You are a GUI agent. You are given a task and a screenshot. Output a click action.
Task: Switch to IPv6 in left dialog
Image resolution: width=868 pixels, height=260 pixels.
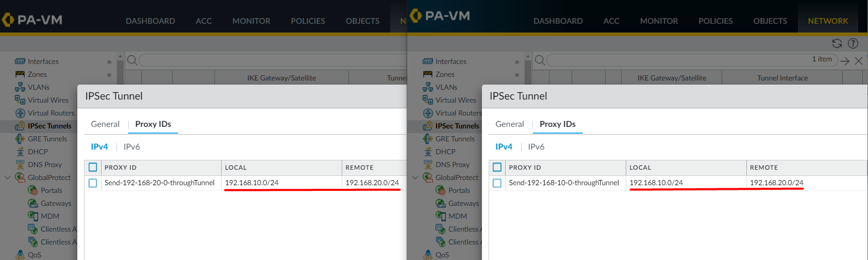(131, 147)
